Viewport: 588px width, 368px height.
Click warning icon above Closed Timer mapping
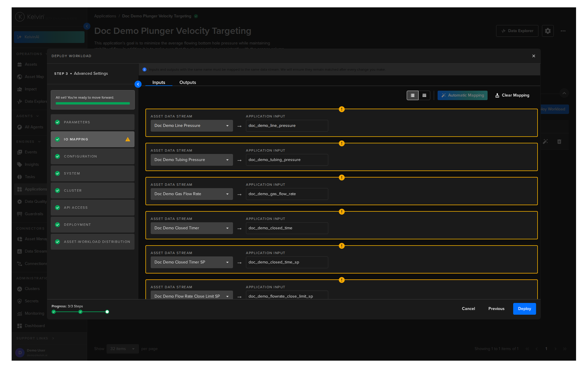[x=342, y=212]
